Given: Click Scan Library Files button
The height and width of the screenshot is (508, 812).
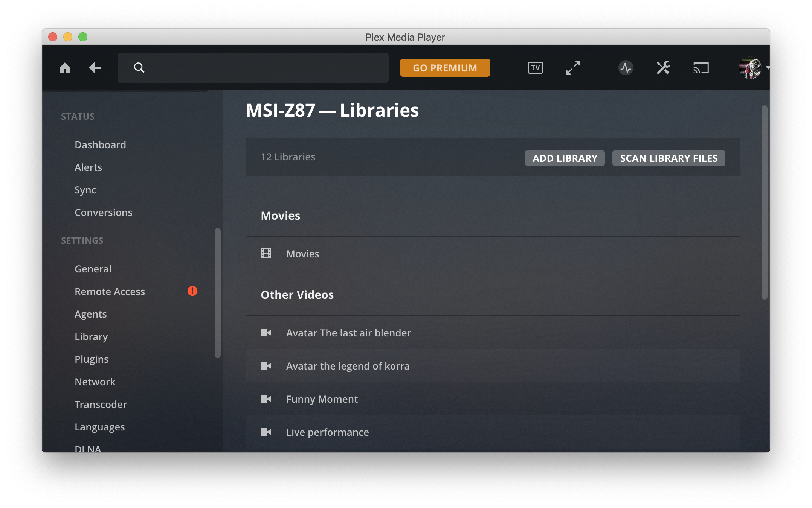Looking at the screenshot, I should [669, 158].
